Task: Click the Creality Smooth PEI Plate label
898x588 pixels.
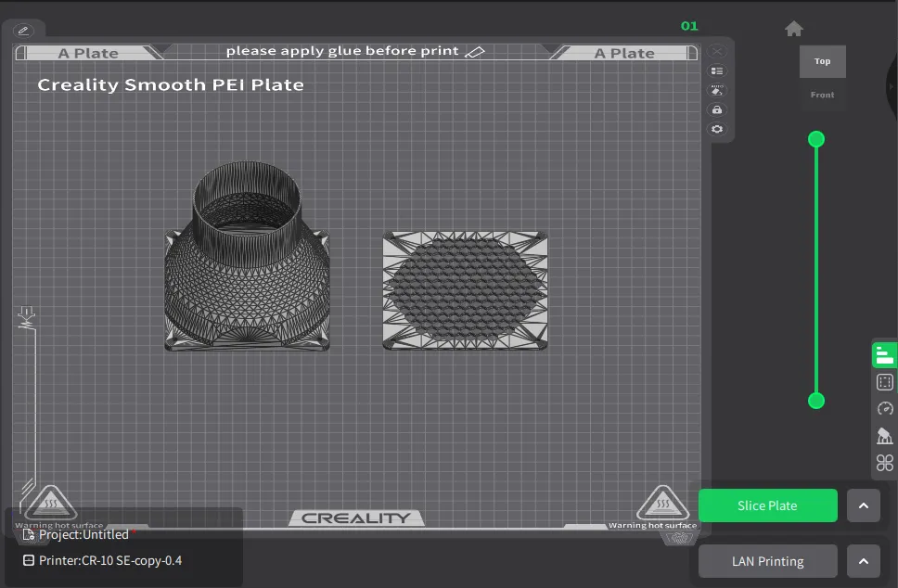Action: [171, 84]
